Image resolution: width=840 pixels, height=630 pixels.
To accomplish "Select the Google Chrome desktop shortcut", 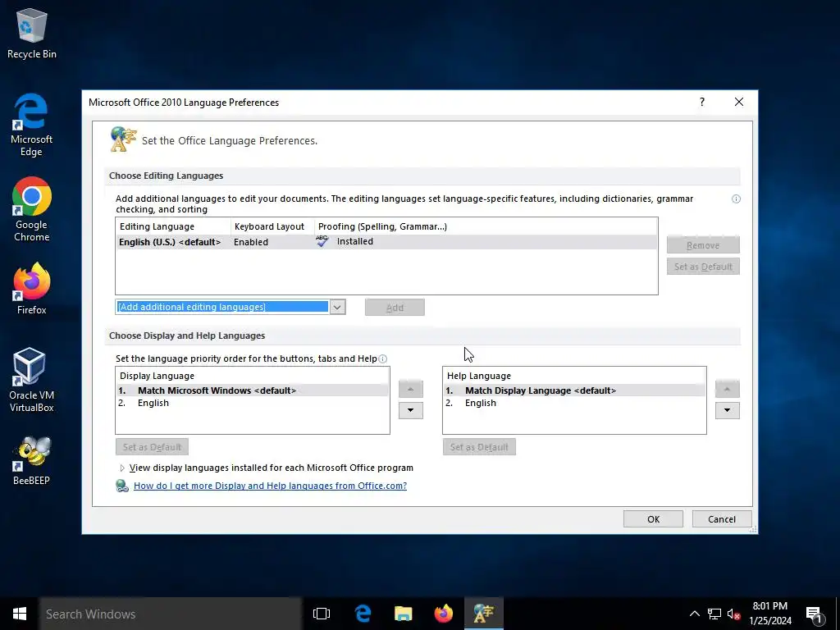I will [32, 209].
